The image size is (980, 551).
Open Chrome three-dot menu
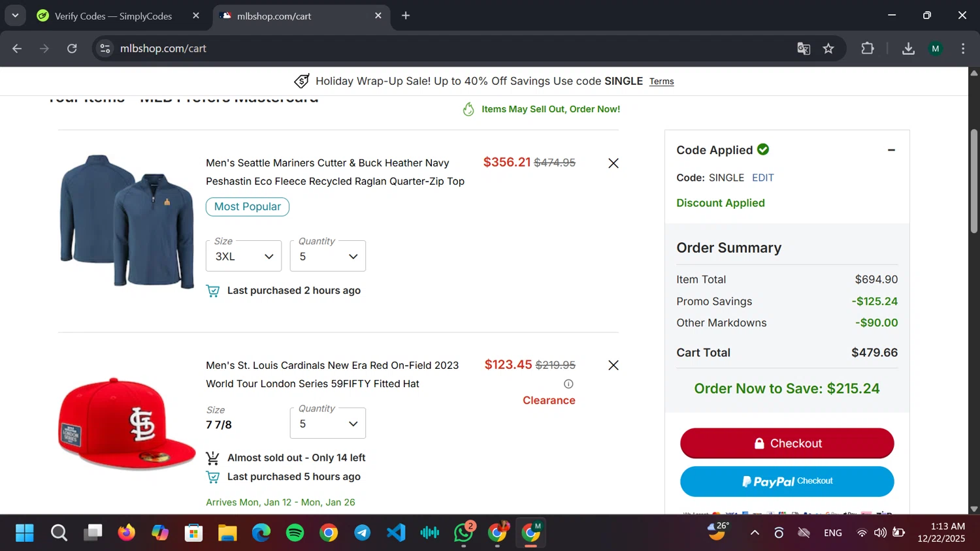coord(963,48)
